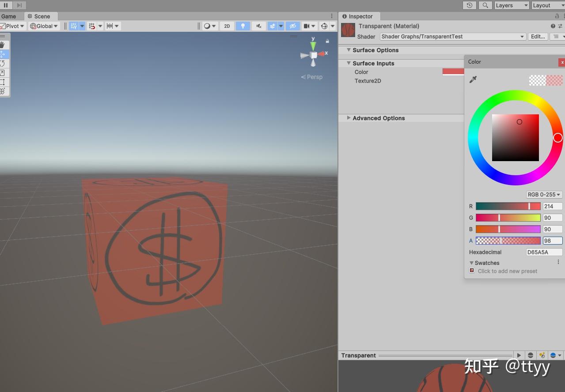Toggle scene audio with the muted speaker icon
Viewport: 565px width, 392px height.
pyautogui.click(x=258, y=26)
